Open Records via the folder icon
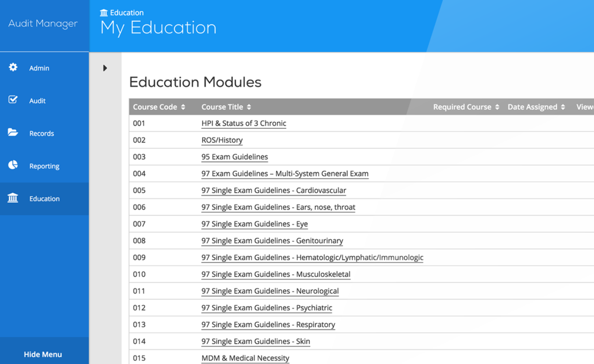 tap(13, 132)
